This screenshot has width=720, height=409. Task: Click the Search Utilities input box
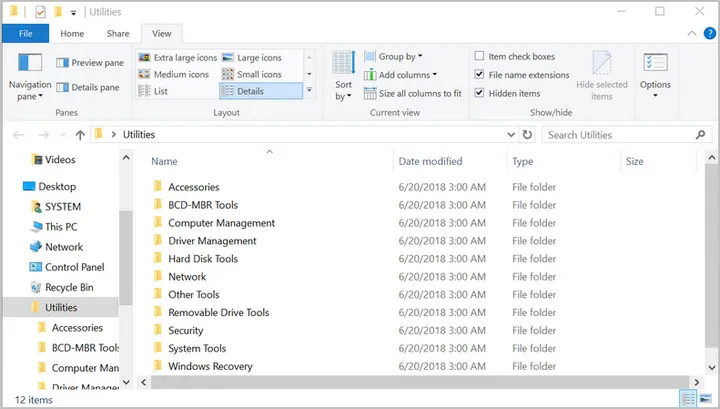point(620,134)
